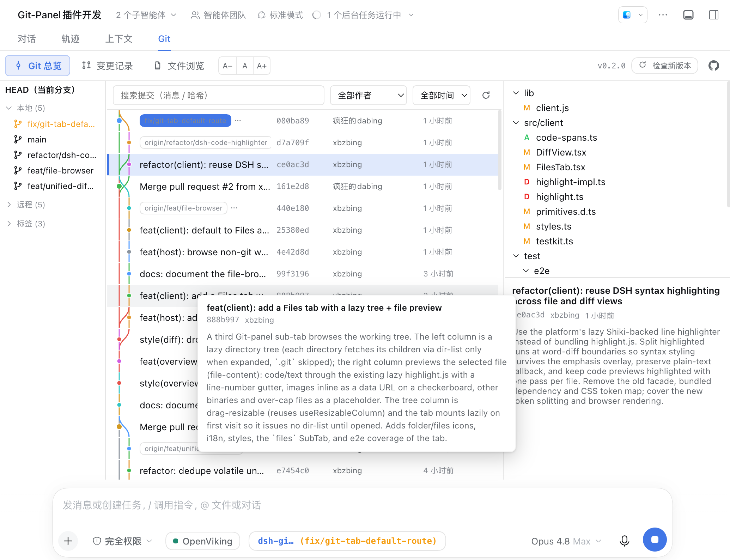Click the OpenViking button
The width and height of the screenshot is (730, 560).
tap(203, 541)
